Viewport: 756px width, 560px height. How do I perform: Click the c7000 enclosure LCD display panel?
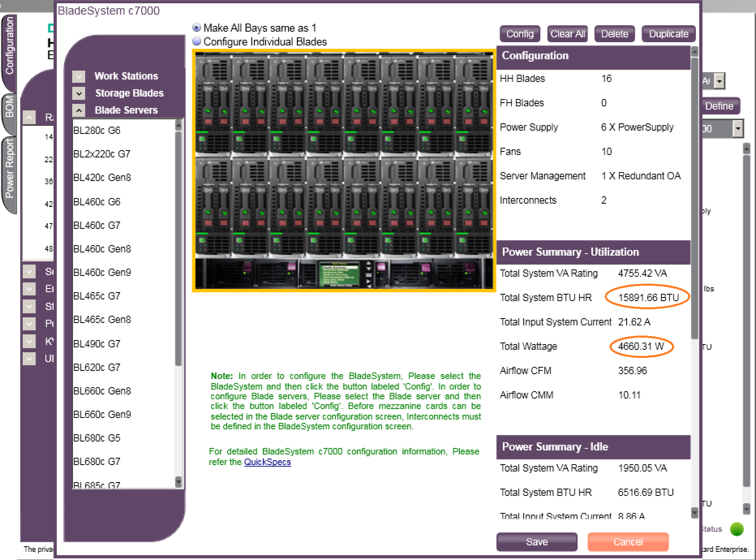point(339,274)
